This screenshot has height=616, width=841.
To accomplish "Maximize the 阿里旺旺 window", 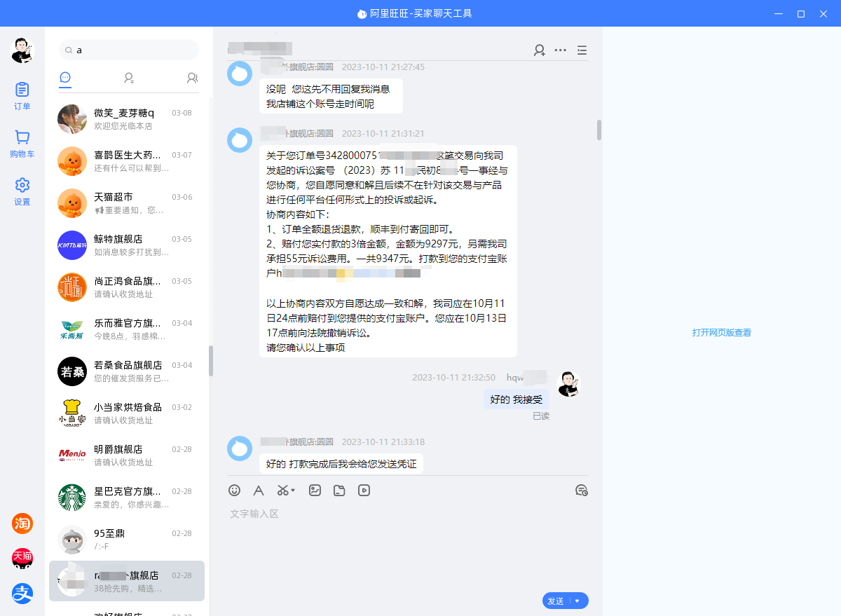I will [801, 14].
